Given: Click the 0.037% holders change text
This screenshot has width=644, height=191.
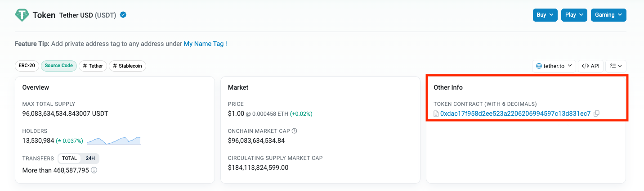Looking at the screenshot, I should (70, 141).
